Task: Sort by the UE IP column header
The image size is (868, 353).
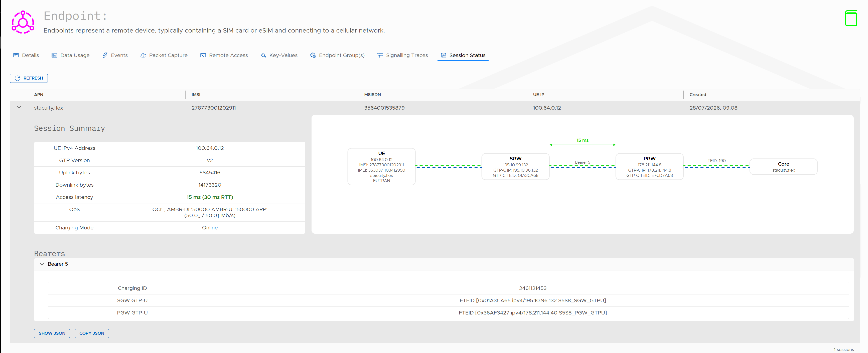Action: tap(538, 95)
